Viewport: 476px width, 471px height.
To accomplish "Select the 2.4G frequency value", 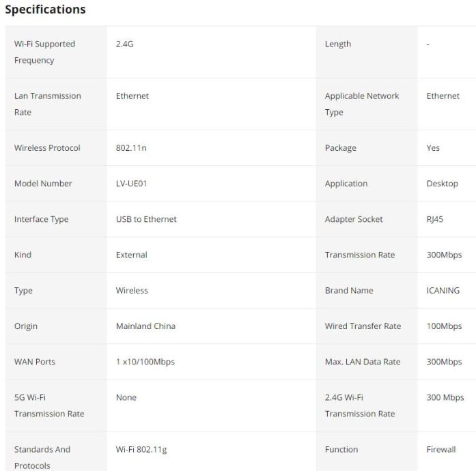I will point(126,44).
